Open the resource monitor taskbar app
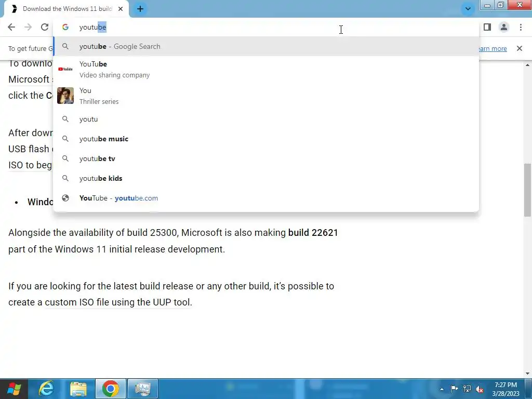The height and width of the screenshot is (399, 532). click(143, 389)
